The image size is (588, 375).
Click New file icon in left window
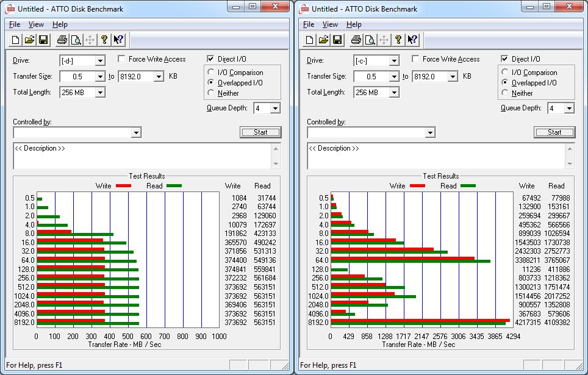pos(16,40)
